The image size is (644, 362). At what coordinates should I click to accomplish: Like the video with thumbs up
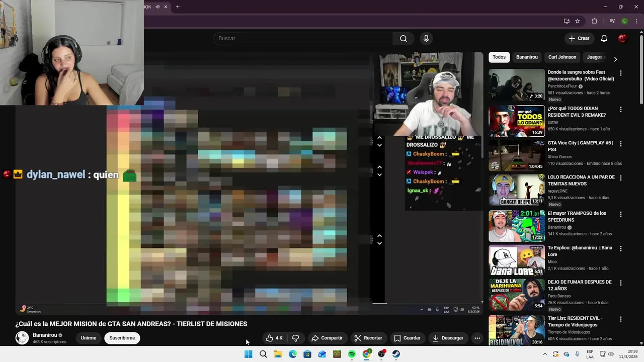pyautogui.click(x=275, y=338)
